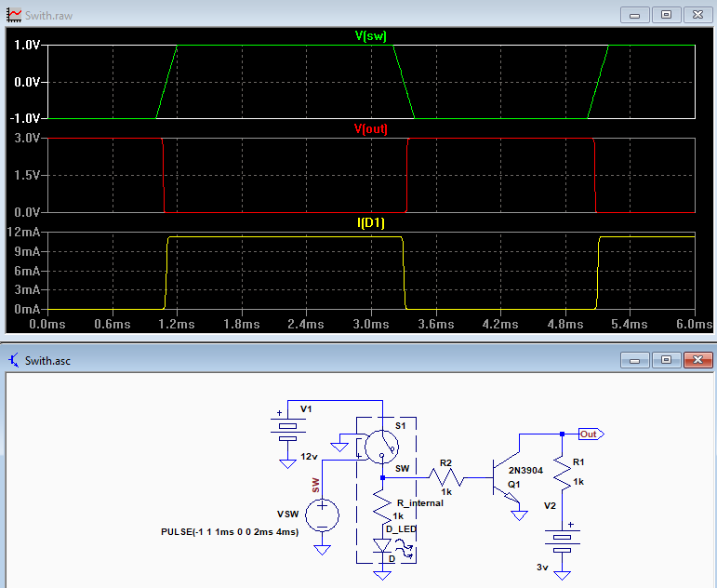This screenshot has height=588, width=717.
Task: Click the ground symbol under the LED
Action: 382,575
